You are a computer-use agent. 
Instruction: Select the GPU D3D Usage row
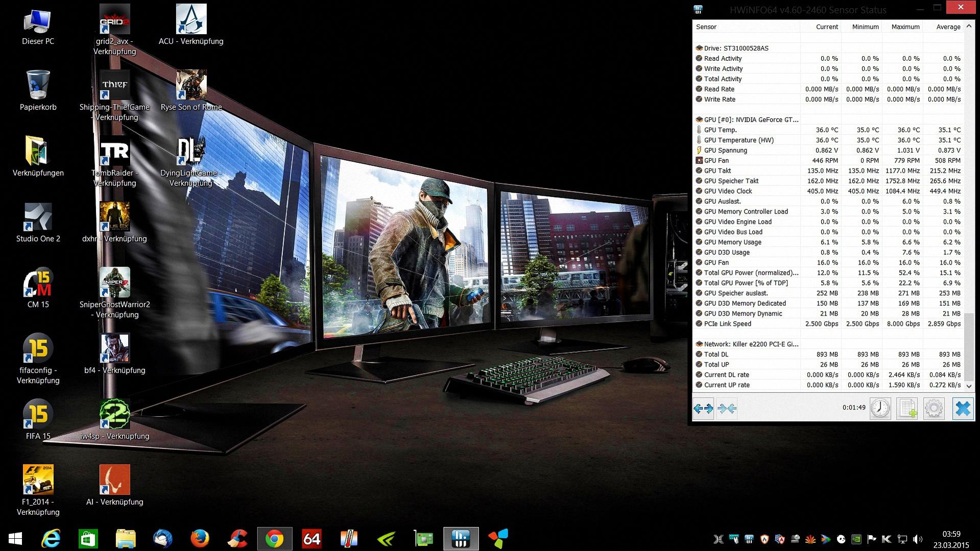828,252
